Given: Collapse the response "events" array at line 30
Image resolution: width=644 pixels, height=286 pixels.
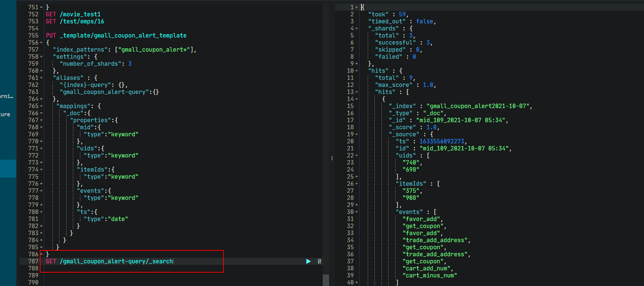Looking at the screenshot, I should (357, 212).
